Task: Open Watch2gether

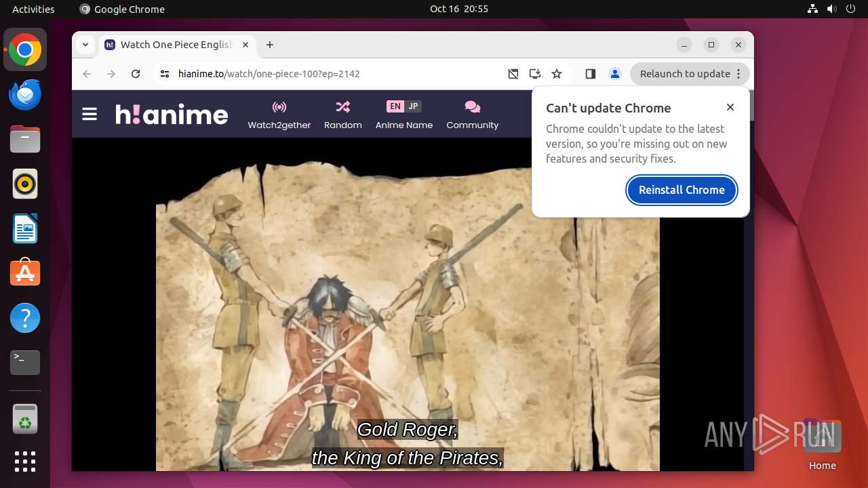Action: (x=279, y=115)
